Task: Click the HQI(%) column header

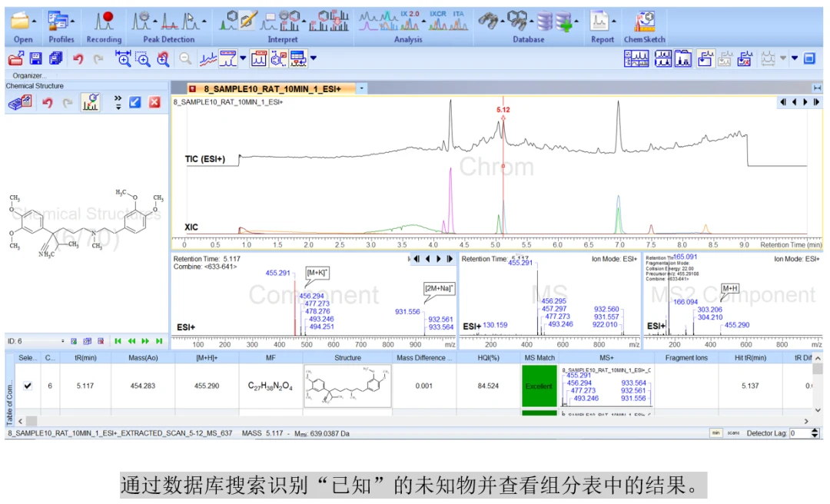Action: [x=489, y=358]
